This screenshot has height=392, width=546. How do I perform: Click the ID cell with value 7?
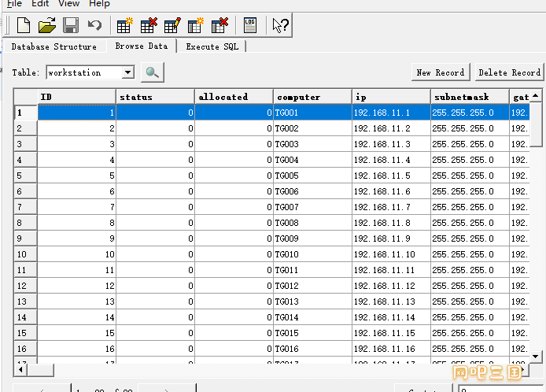pyautogui.click(x=76, y=207)
